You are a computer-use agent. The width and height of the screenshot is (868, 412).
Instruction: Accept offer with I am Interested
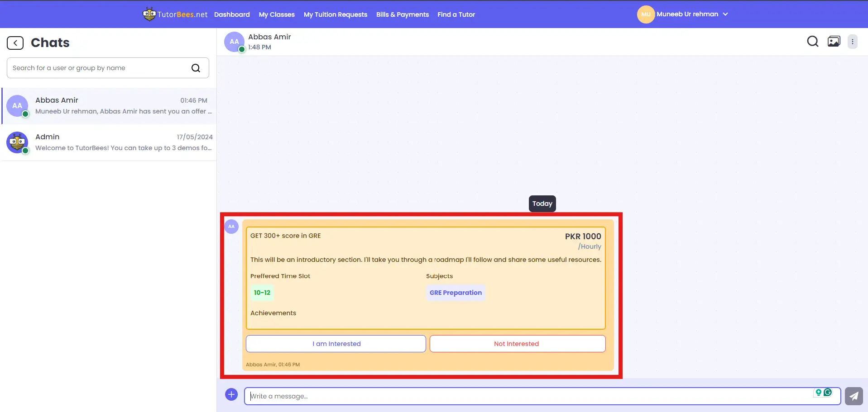pyautogui.click(x=336, y=344)
